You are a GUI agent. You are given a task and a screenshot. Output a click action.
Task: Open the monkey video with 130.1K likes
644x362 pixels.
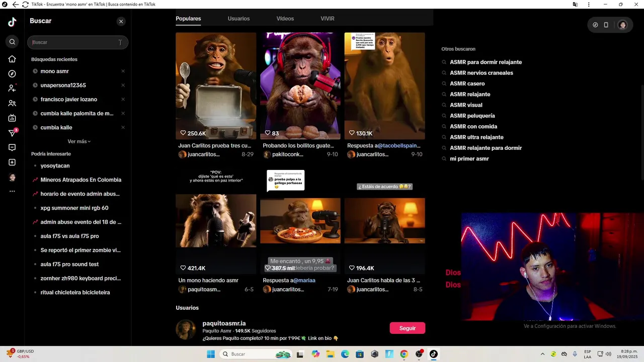click(x=384, y=85)
